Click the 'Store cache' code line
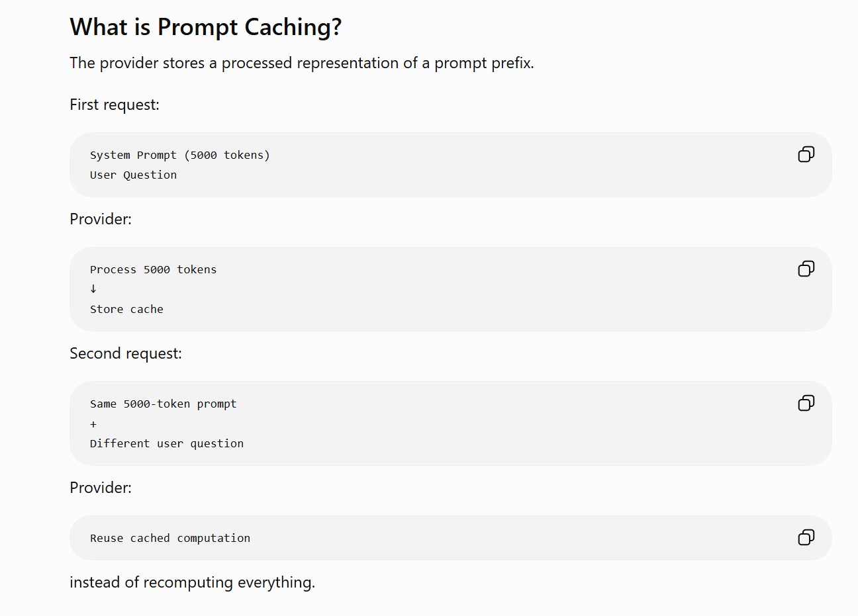 pos(126,309)
